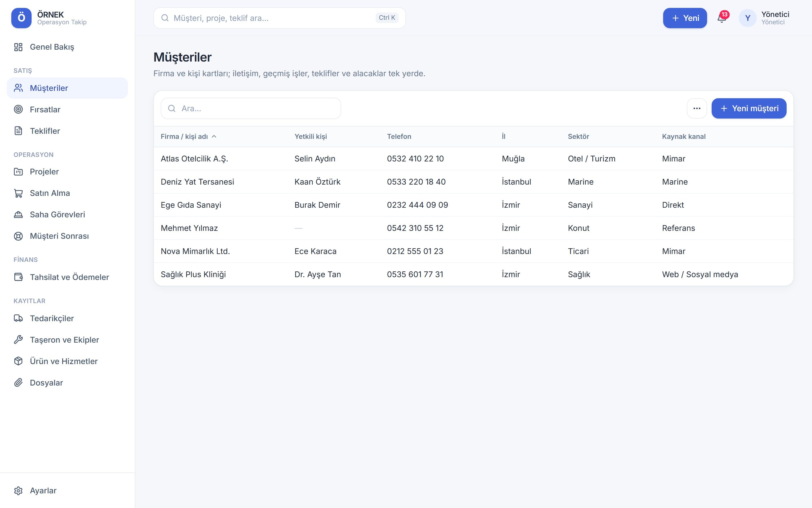Open Fırsatlar in the sidebar
Image resolution: width=812 pixels, height=508 pixels.
click(67, 110)
